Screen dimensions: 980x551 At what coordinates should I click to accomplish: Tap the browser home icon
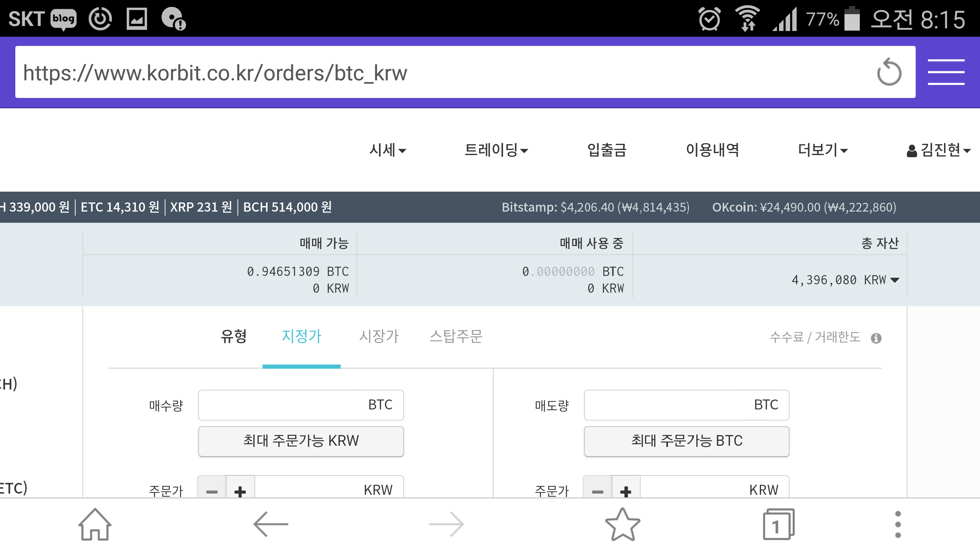[x=95, y=524]
